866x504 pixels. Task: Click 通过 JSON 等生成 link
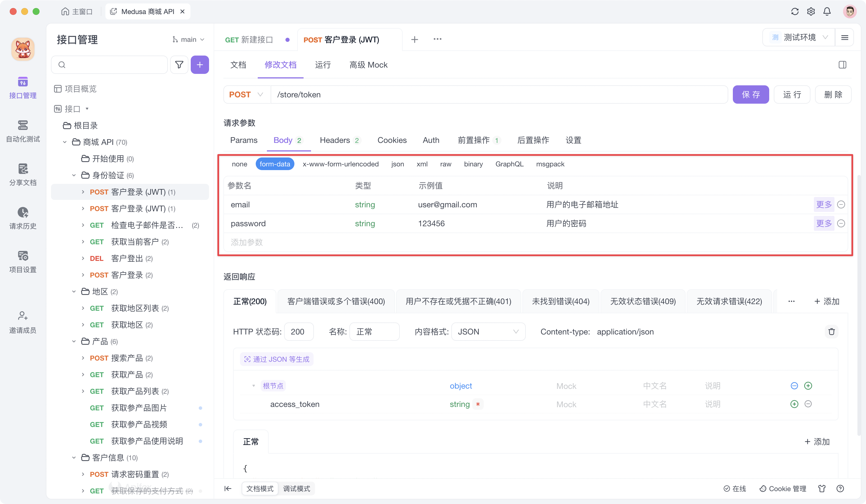277,359
